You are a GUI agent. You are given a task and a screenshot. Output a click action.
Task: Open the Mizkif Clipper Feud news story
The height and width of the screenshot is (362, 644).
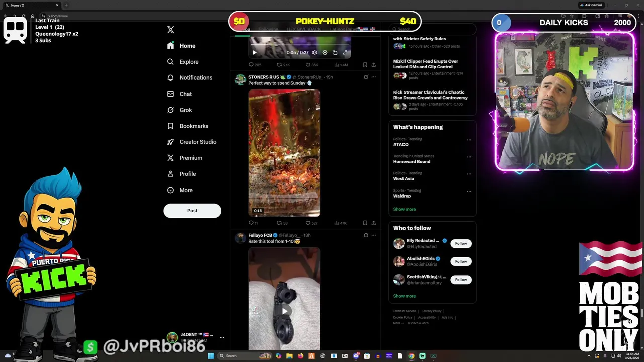432,70
